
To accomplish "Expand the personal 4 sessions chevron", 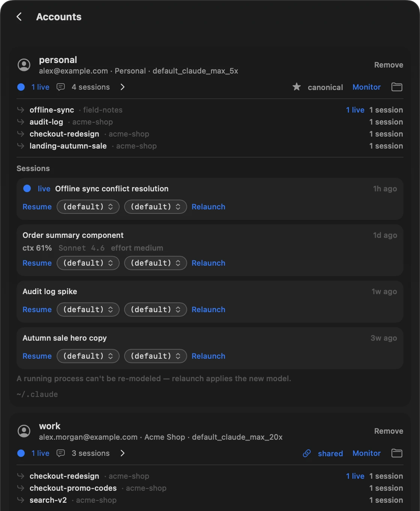I will tap(122, 87).
